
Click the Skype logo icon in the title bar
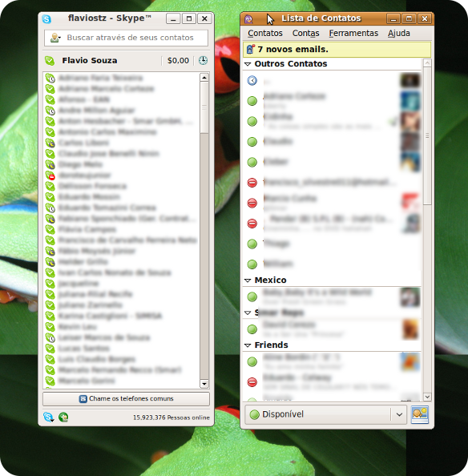[x=46, y=18]
